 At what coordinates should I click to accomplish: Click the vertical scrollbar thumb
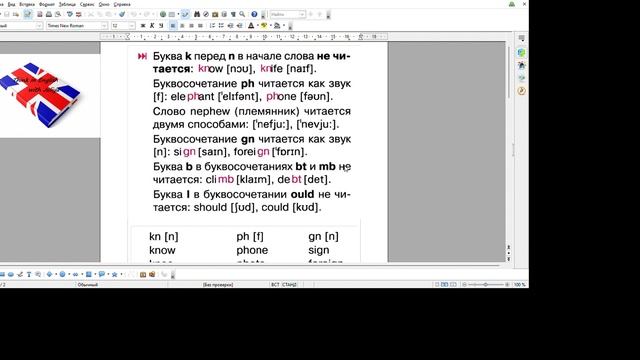click(x=509, y=73)
